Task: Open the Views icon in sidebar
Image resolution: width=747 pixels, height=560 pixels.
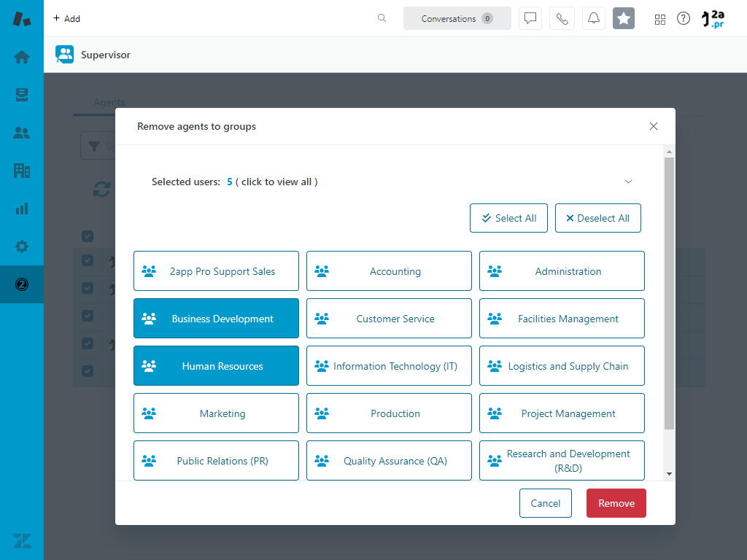Action: (x=22, y=95)
